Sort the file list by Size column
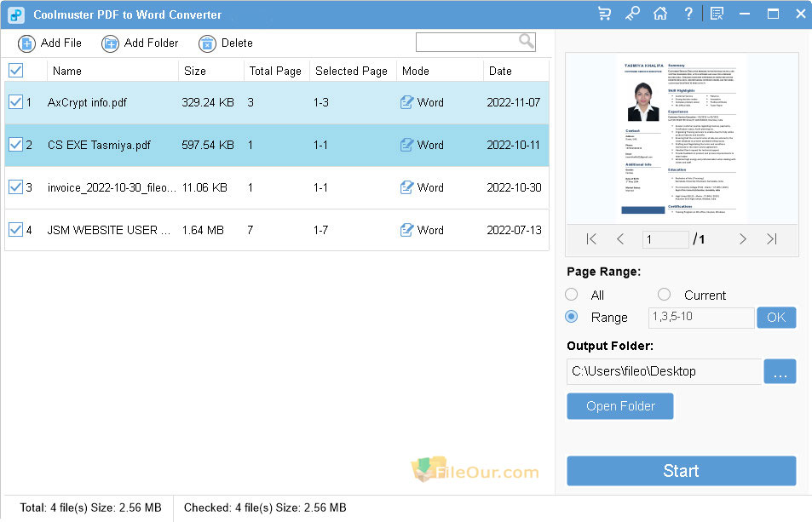The image size is (812, 522). point(195,71)
